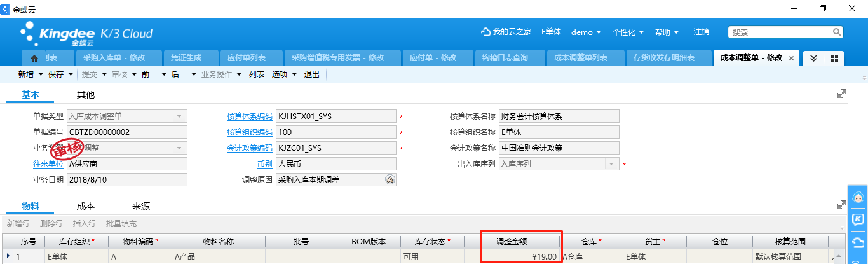Click the 我的云之家 cloud icon
Screen dimensions: 868x264
click(486, 32)
